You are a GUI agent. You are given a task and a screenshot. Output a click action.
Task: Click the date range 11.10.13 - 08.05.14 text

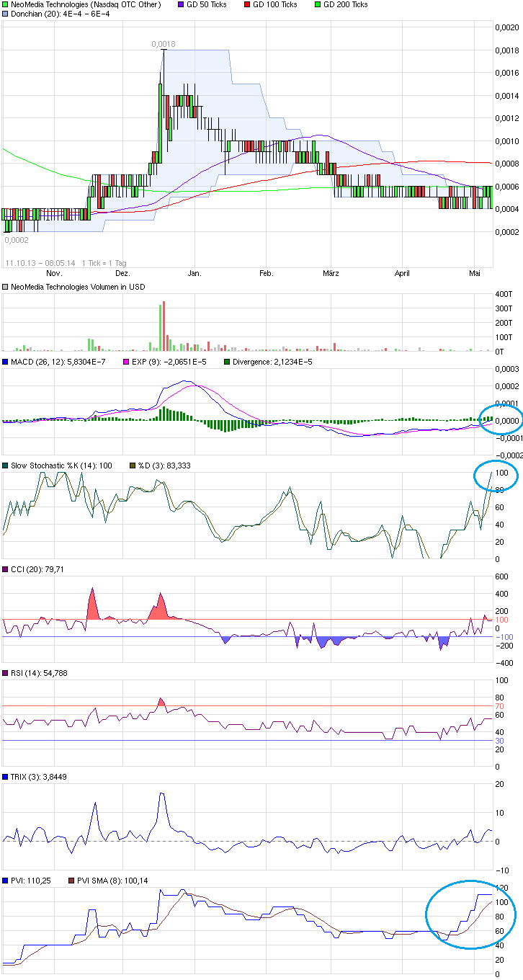coord(41,262)
